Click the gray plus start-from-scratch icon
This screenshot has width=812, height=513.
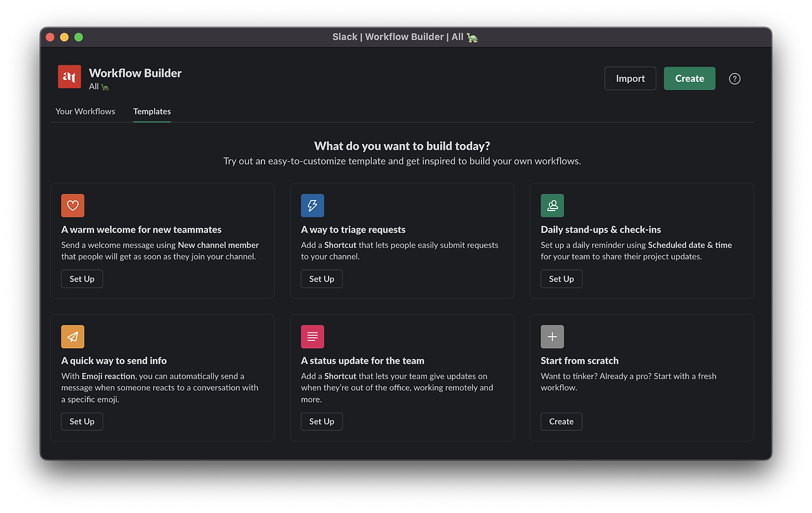point(553,337)
